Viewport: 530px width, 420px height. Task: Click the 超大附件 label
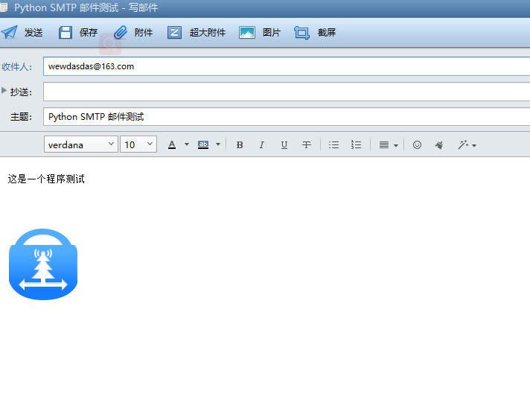[208, 33]
